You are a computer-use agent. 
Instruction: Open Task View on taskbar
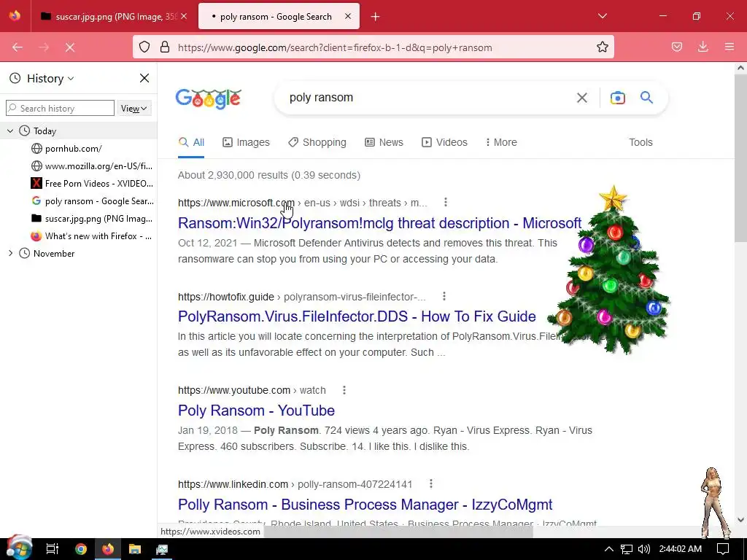tap(52, 549)
